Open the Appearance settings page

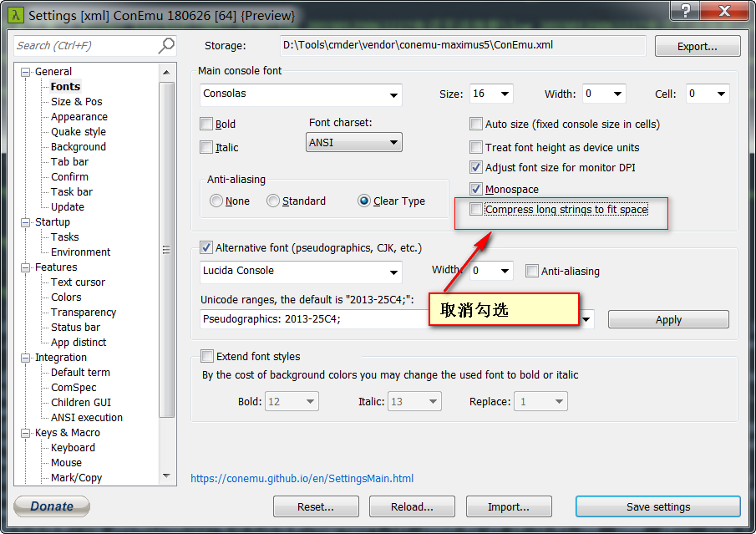[79, 116]
